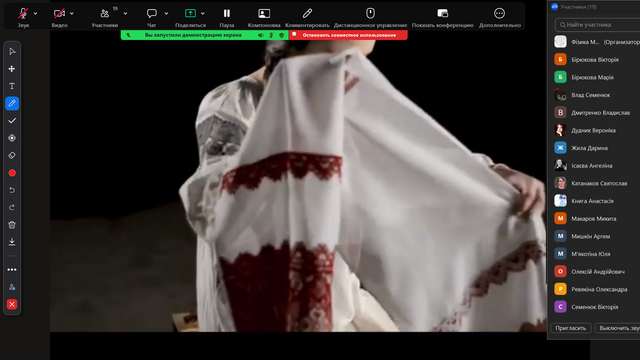
Task: Close annotation toolbar with red X
Action: click(12, 304)
